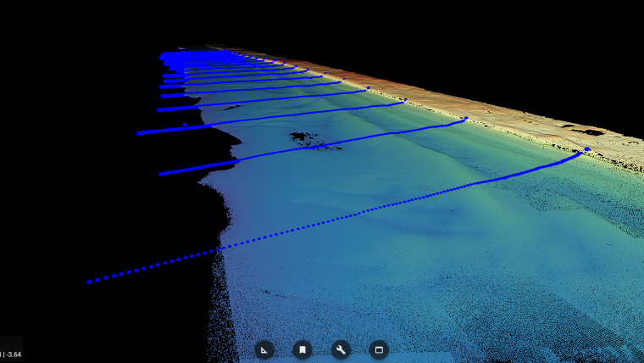The height and width of the screenshot is (363, 644).
Task: Open the measurement tool with triangle ruler icon
Action: (264, 349)
